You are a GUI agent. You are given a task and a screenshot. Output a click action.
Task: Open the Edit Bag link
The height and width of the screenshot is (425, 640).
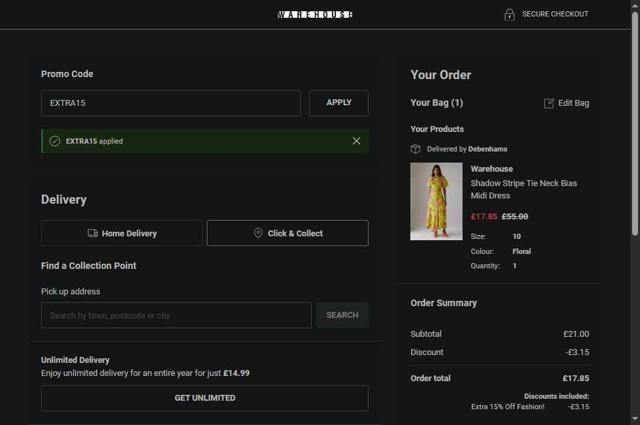click(567, 103)
